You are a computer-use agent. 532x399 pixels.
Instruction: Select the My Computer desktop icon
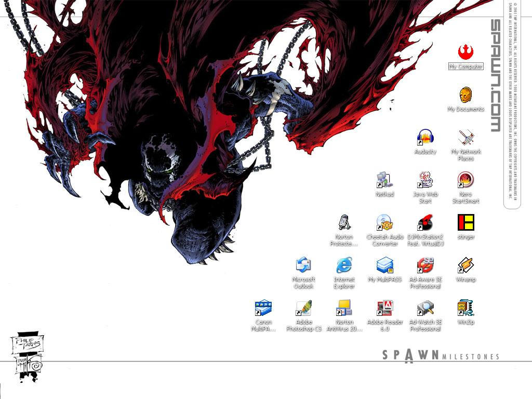pyautogui.click(x=465, y=52)
